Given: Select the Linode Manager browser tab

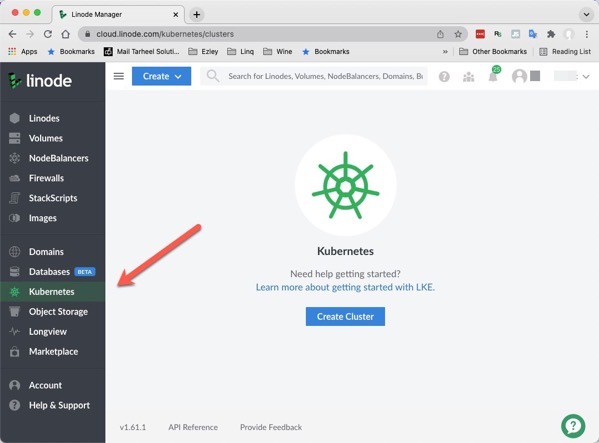Looking at the screenshot, I should [118, 15].
